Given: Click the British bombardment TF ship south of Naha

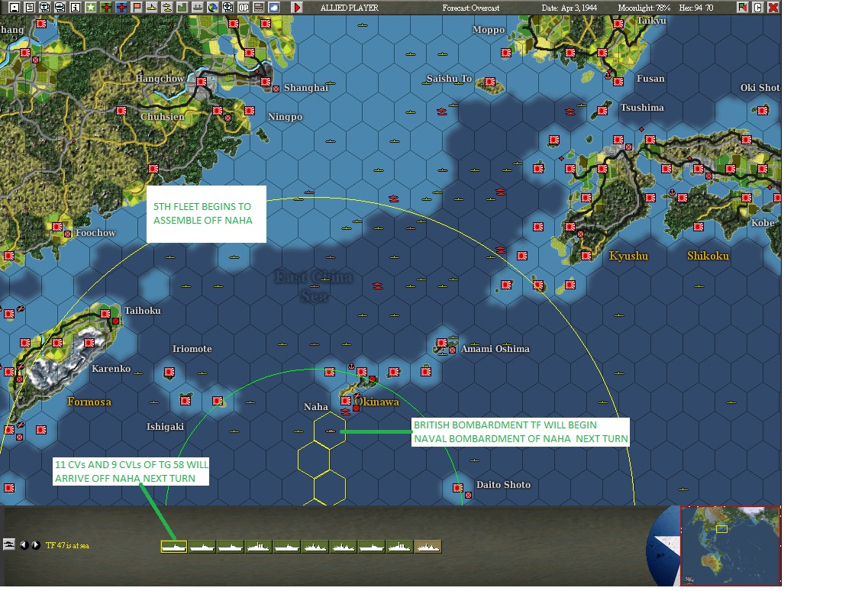Looking at the screenshot, I should click(x=330, y=431).
